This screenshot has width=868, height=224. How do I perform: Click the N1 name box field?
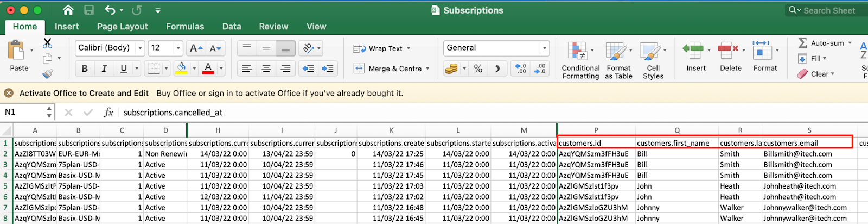pos(24,112)
